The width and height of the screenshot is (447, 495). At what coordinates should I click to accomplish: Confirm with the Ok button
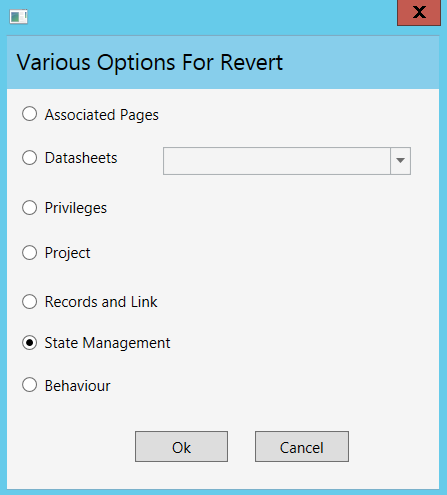[181, 447]
